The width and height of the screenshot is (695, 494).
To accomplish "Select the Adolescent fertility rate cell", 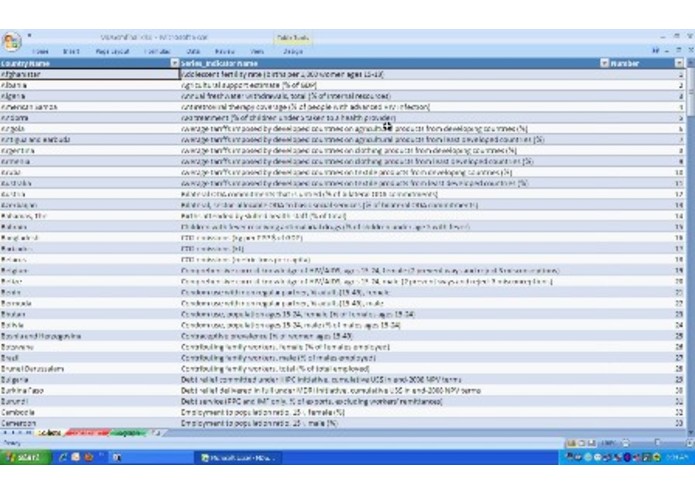I will pos(394,74).
